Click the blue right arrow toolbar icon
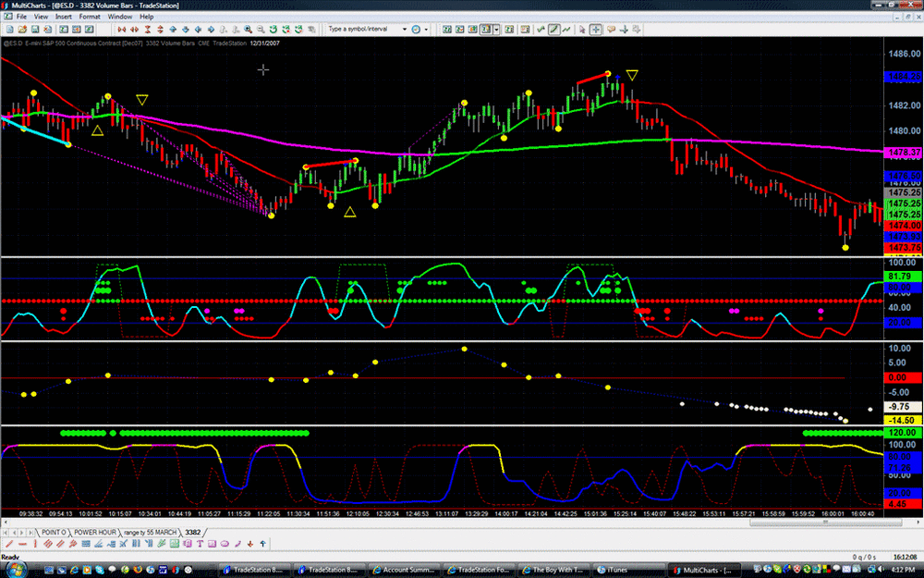Screen dimensions: 924x578 point(211,29)
